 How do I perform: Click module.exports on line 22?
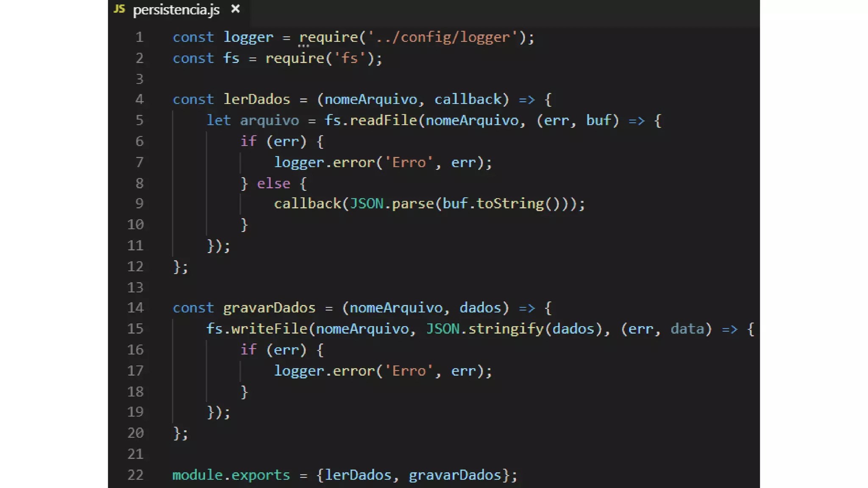click(231, 475)
